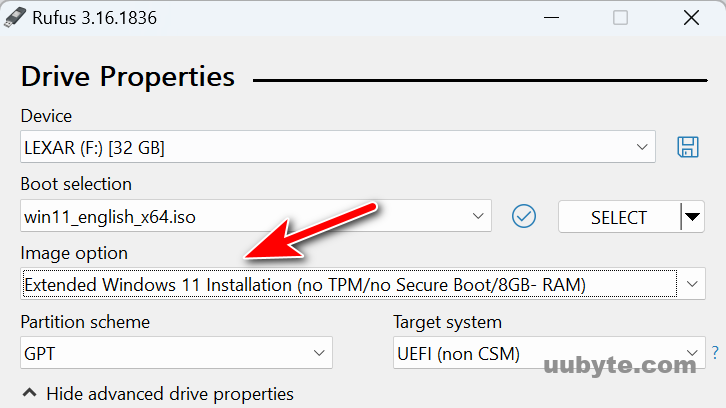Click the Rufus USB drive icon in title bar
Image resolution: width=726 pixels, height=408 pixels.
tap(15, 17)
